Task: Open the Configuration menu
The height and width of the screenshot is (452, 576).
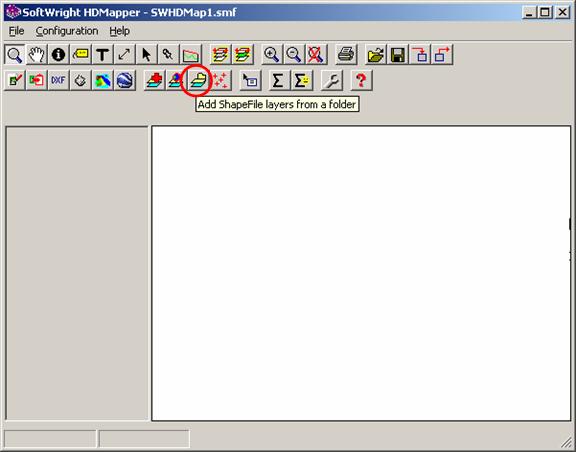Action: [x=67, y=31]
